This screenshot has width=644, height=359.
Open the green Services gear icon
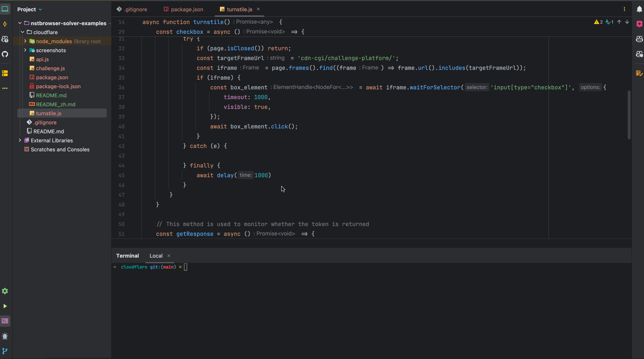pyautogui.click(x=5, y=291)
